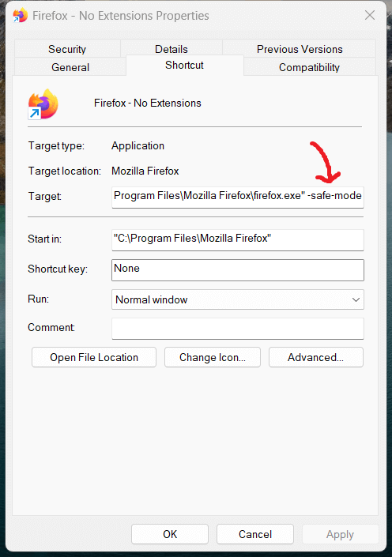The width and height of the screenshot is (392, 557).
Task: Open the Advanced... settings button
Action: pyautogui.click(x=315, y=357)
